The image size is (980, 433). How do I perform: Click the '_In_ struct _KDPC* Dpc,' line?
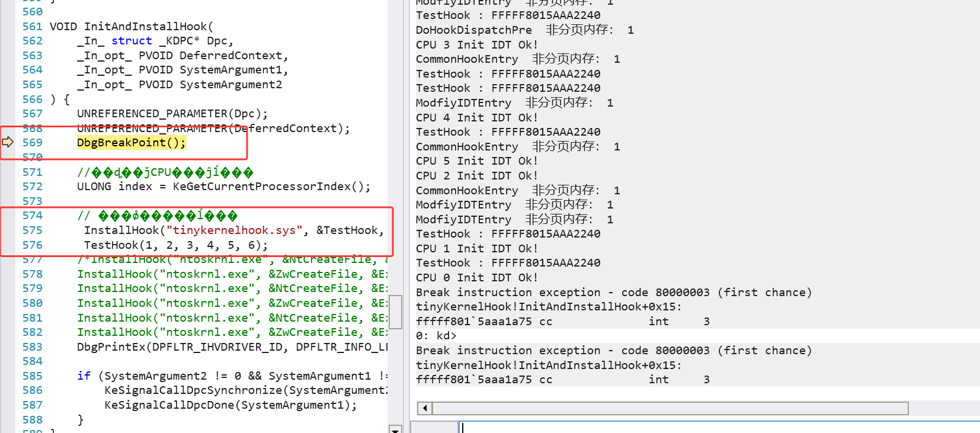point(155,41)
